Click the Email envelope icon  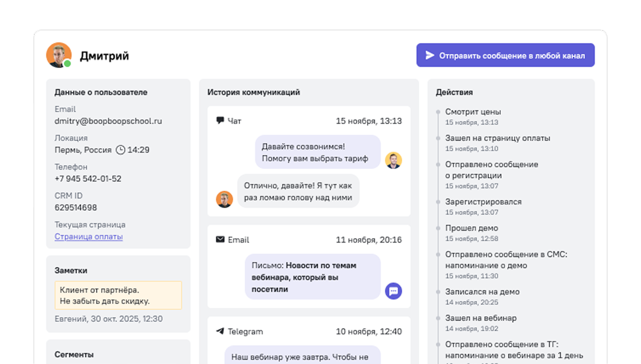click(220, 239)
